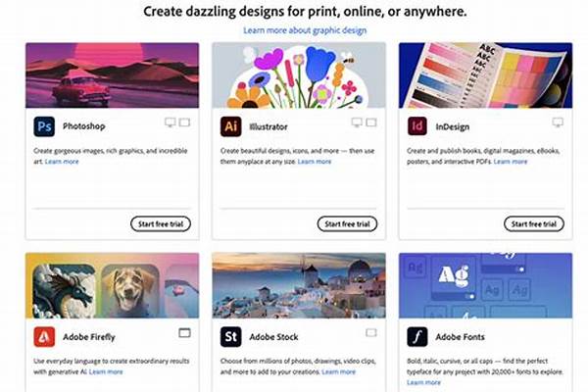
Task: Click the Illustrator Ai app icon
Action: click(x=230, y=126)
